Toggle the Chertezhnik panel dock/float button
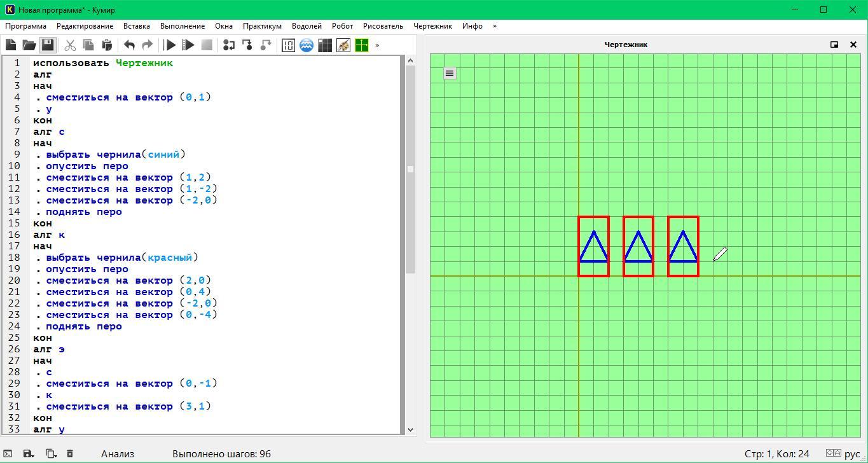The height and width of the screenshot is (463, 868). coord(834,45)
